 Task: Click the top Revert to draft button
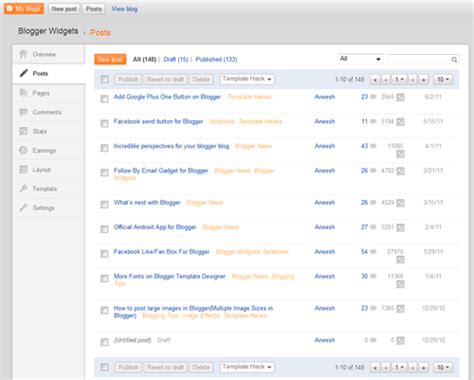click(165, 79)
